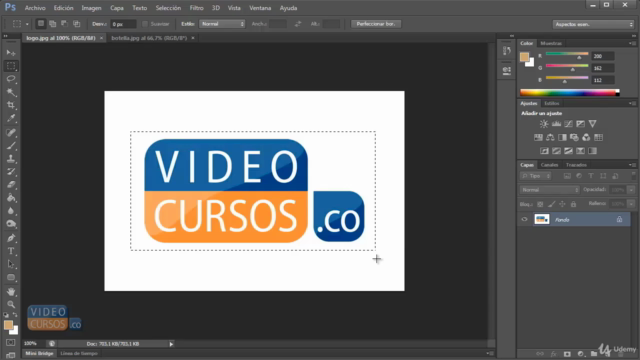
Task: Add a Color Balance adjustment
Action: point(550,138)
